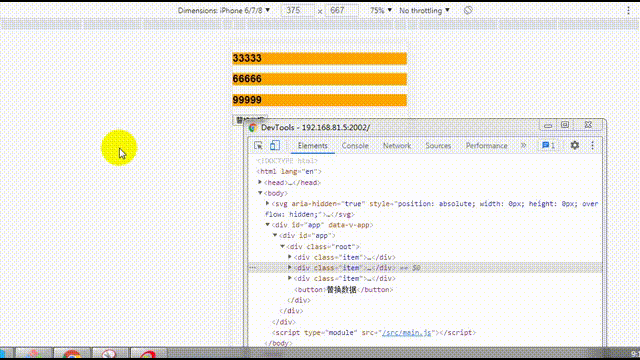Show more DevTools tabs chevron
This screenshot has width=640, height=360.
tap(523, 145)
